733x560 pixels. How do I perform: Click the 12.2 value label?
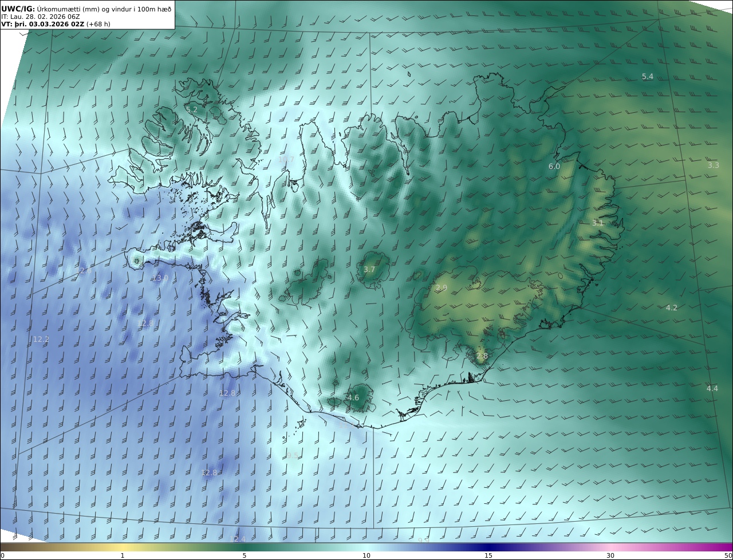click(x=41, y=339)
